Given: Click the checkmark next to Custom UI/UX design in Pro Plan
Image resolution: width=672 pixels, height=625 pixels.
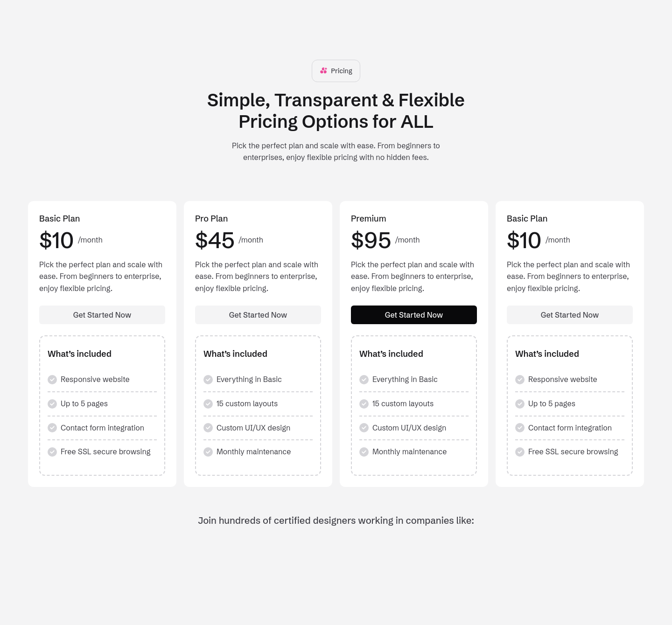Looking at the screenshot, I should (208, 428).
